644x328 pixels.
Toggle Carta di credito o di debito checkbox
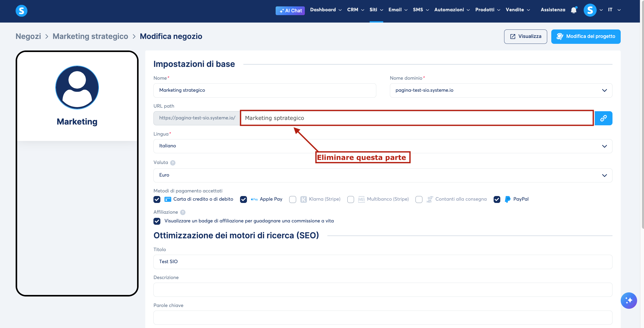coord(157,199)
